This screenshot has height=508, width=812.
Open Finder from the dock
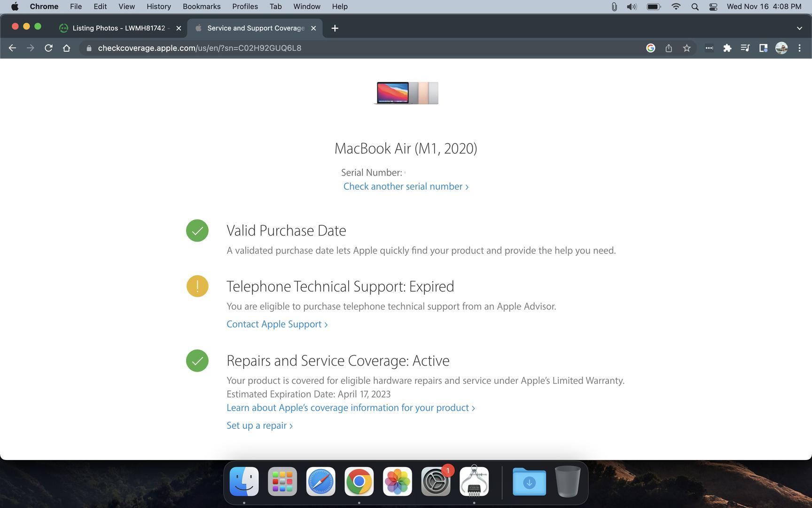(244, 482)
